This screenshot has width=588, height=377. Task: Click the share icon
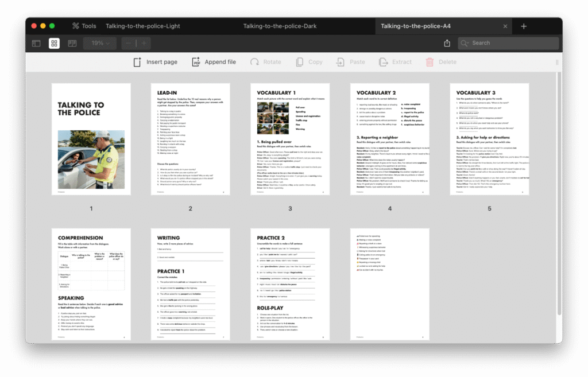tap(447, 43)
